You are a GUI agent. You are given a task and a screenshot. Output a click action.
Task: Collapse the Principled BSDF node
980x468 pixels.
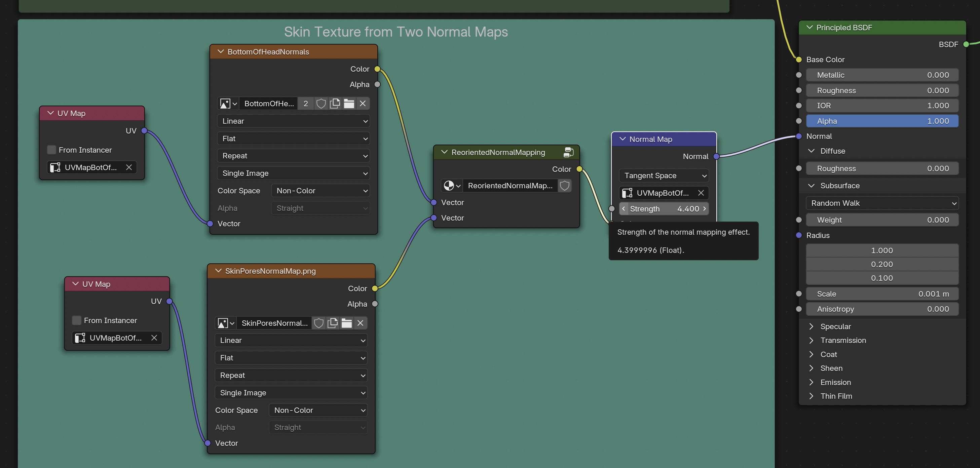[x=809, y=27]
